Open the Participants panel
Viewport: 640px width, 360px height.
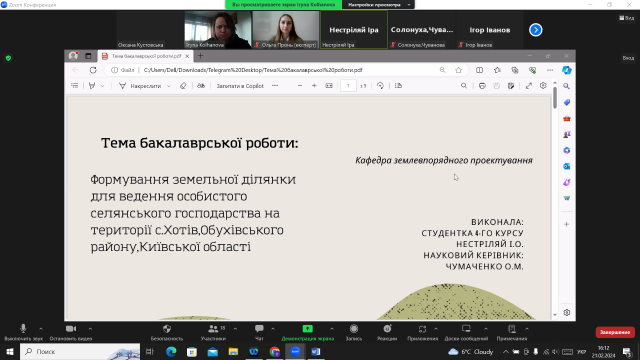pyautogui.click(x=213, y=329)
